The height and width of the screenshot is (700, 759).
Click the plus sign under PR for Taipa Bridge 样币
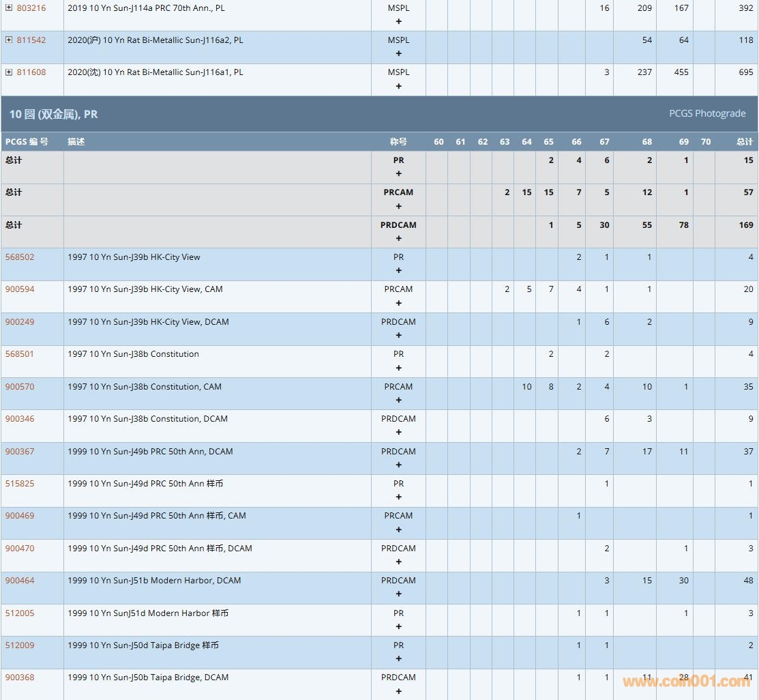coord(399,658)
